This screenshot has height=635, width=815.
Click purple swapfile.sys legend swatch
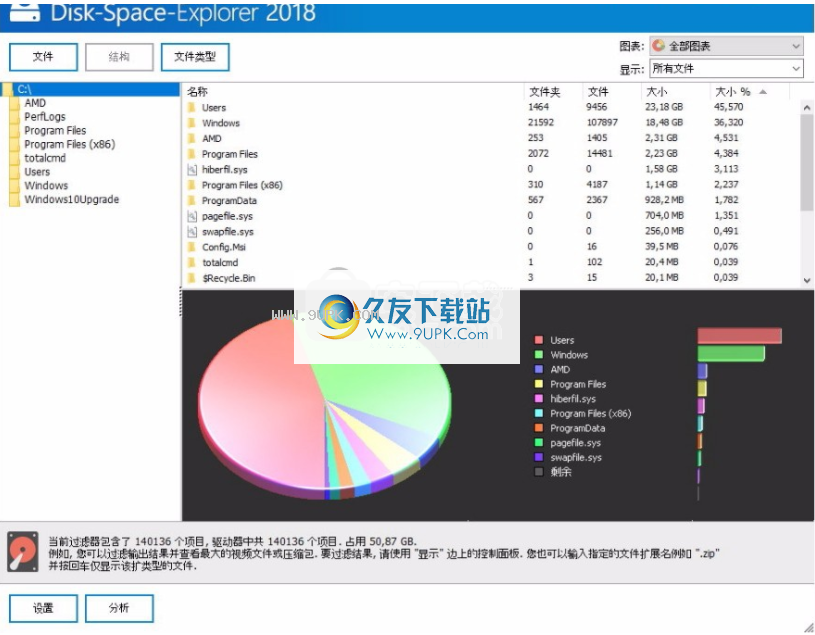coord(538,457)
